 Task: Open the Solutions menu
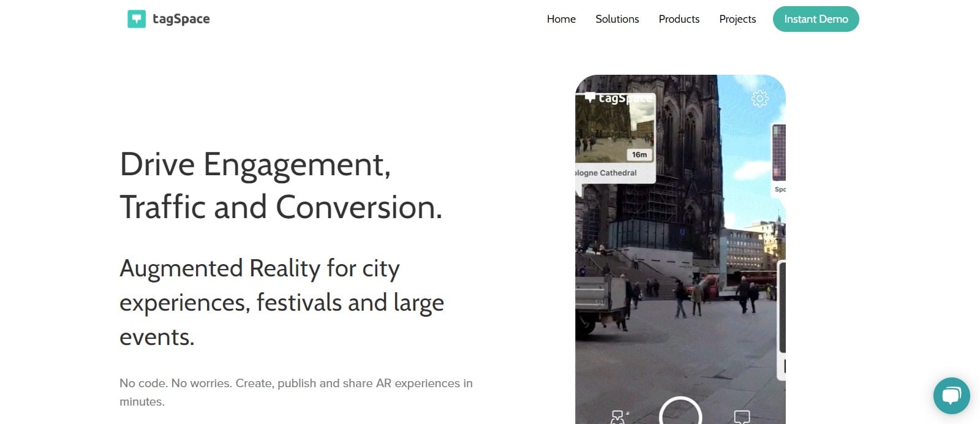[617, 19]
